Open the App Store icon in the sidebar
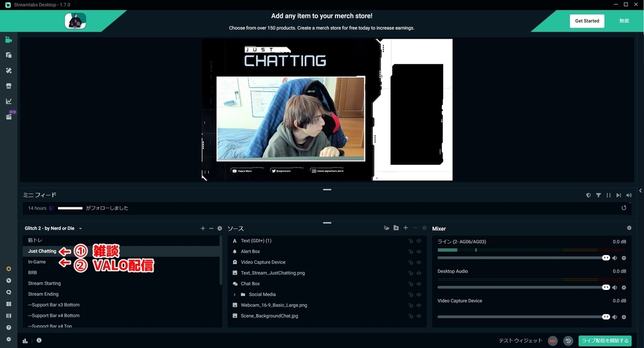This screenshot has height=348, width=644. [x=9, y=86]
